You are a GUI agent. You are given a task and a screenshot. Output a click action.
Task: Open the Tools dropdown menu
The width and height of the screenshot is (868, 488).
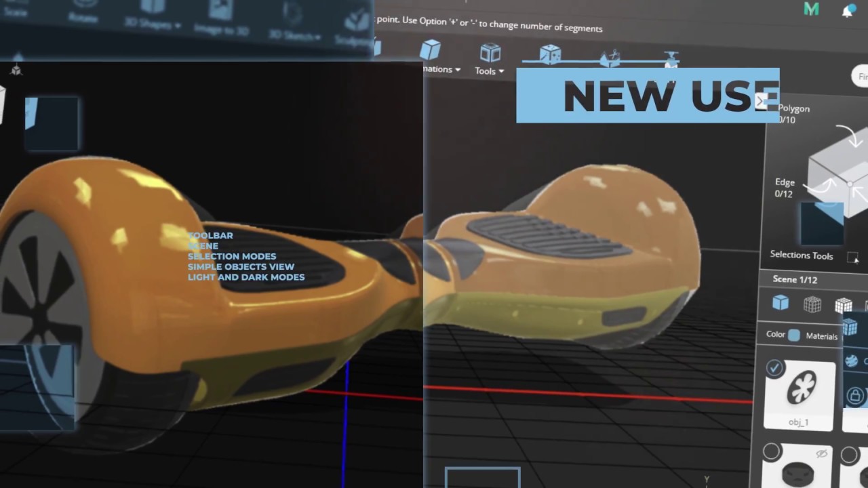pos(490,60)
